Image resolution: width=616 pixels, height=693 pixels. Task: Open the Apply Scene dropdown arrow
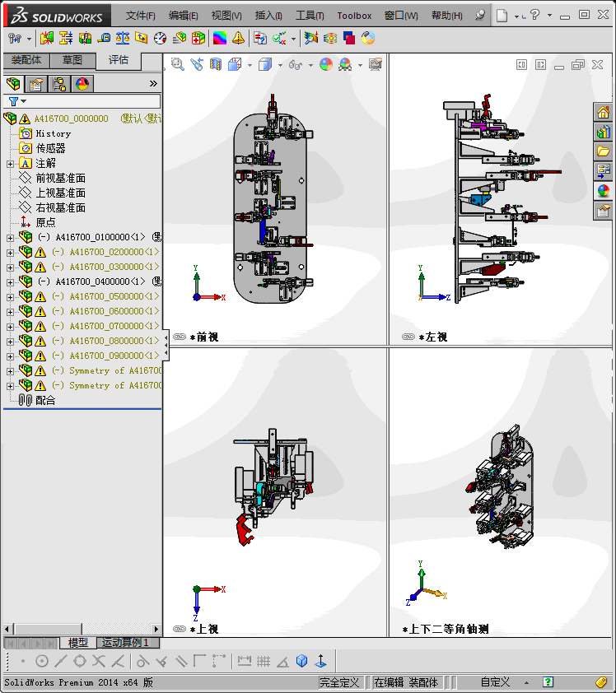tap(361, 65)
